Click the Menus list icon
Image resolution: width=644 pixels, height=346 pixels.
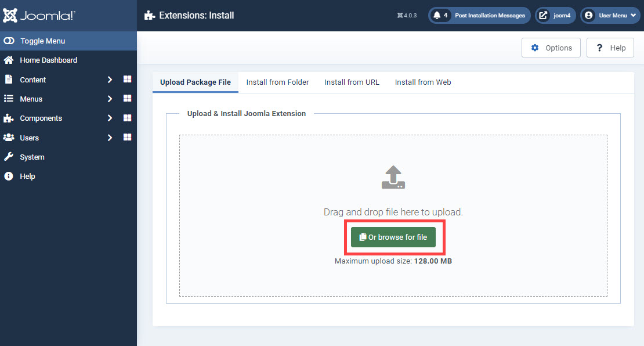click(9, 99)
